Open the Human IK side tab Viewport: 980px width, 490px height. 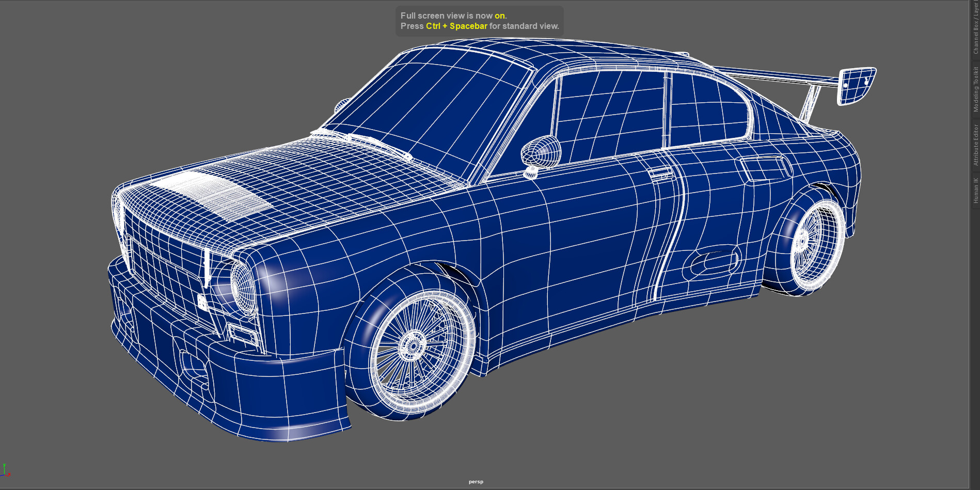975,191
